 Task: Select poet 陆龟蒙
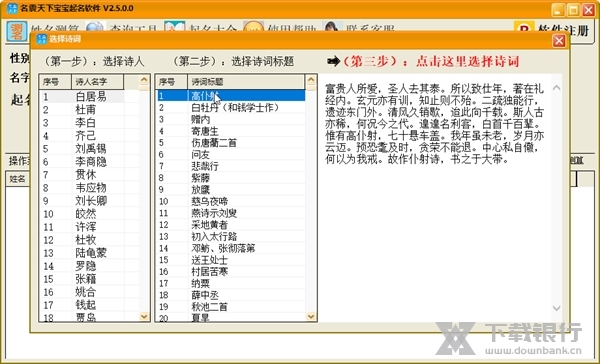click(91, 253)
